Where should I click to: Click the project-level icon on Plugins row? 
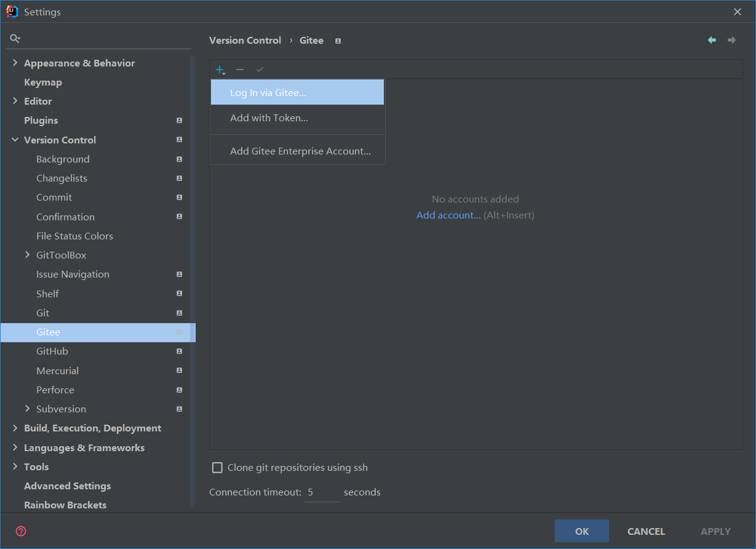point(179,121)
